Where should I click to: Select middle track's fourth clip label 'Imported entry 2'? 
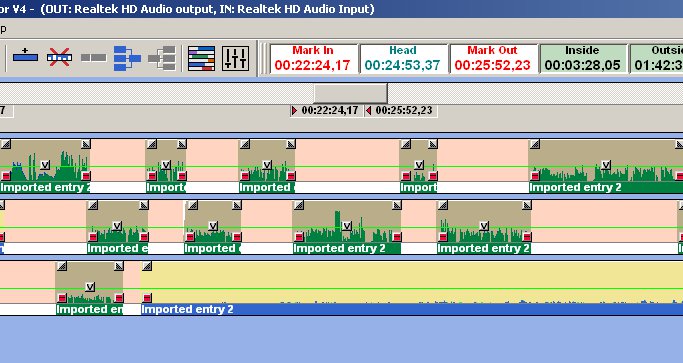[484, 248]
